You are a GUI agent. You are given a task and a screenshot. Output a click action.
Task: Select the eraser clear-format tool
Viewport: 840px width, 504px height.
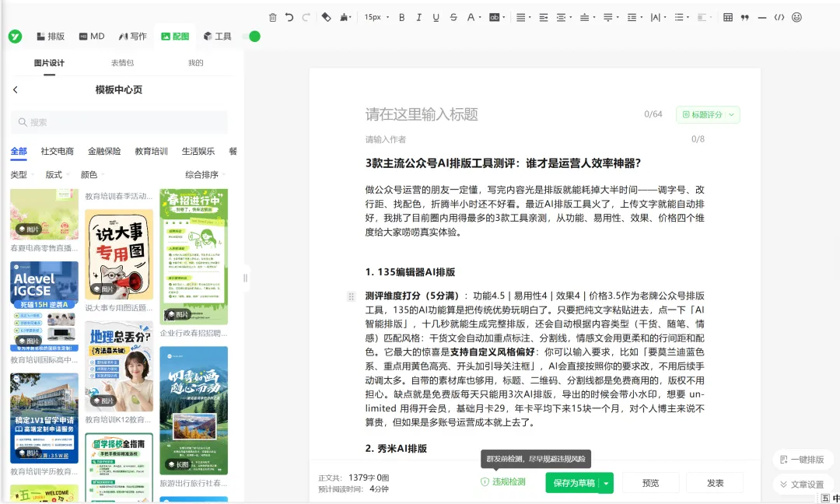tap(326, 17)
